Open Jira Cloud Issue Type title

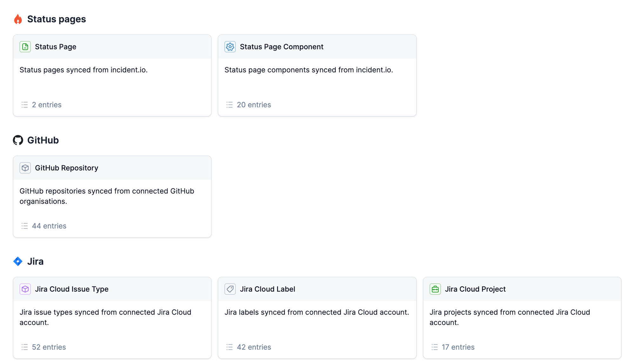click(x=71, y=289)
